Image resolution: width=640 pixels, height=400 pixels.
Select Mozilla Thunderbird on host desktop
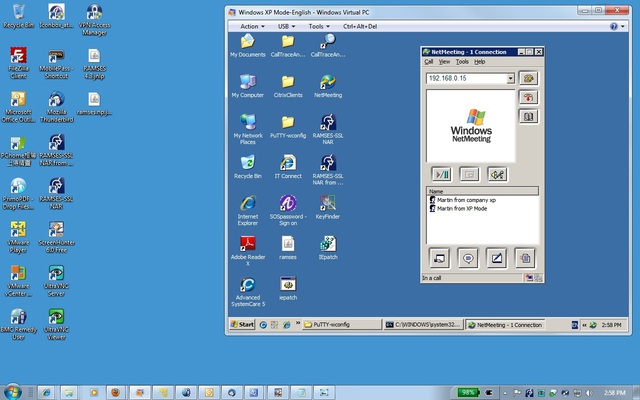[x=56, y=107]
